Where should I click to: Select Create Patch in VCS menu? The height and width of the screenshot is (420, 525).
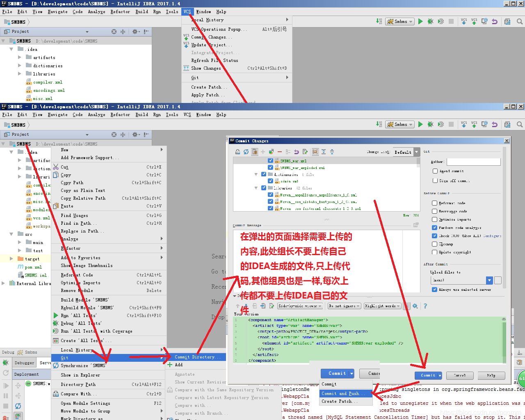[237, 87]
